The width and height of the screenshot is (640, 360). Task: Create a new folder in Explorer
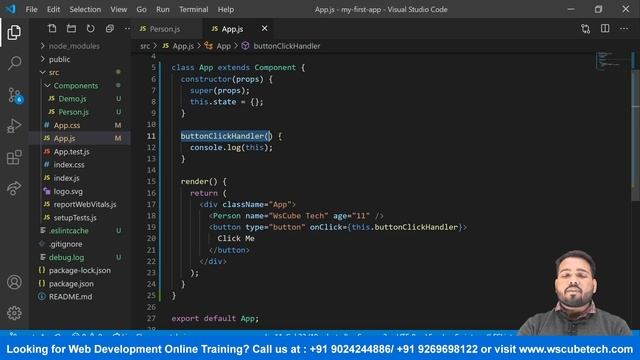pyautogui.click(x=71, y=29)
